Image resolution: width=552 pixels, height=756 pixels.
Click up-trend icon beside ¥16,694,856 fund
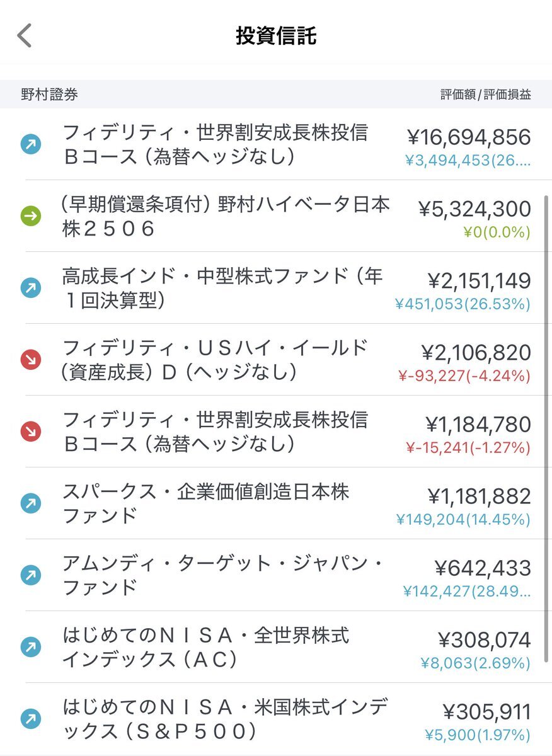(x=31, y=145)
